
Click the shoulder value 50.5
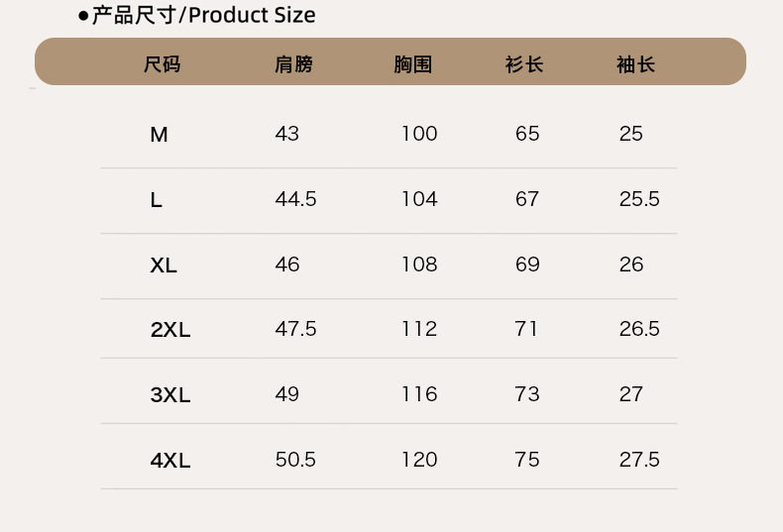295,460
